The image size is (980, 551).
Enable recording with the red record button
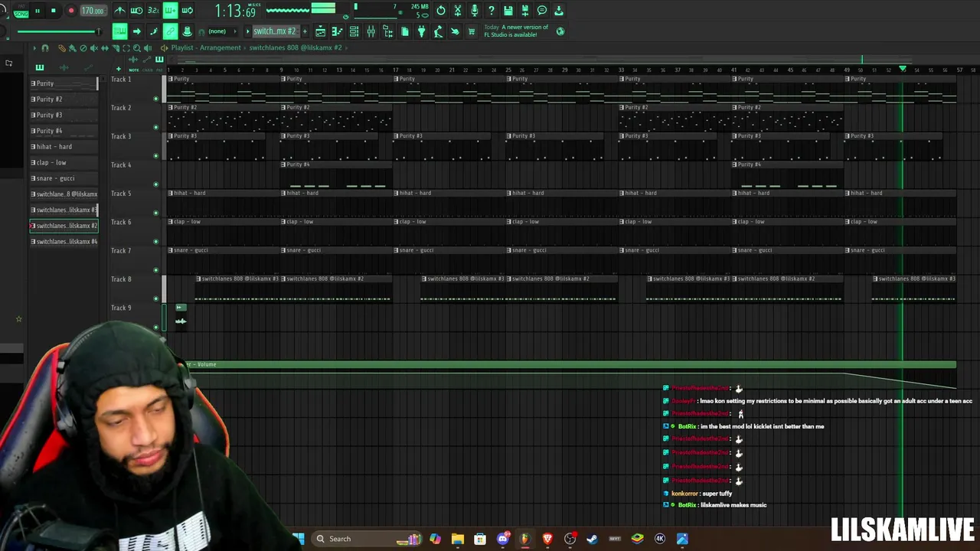(x=70, y=11)
